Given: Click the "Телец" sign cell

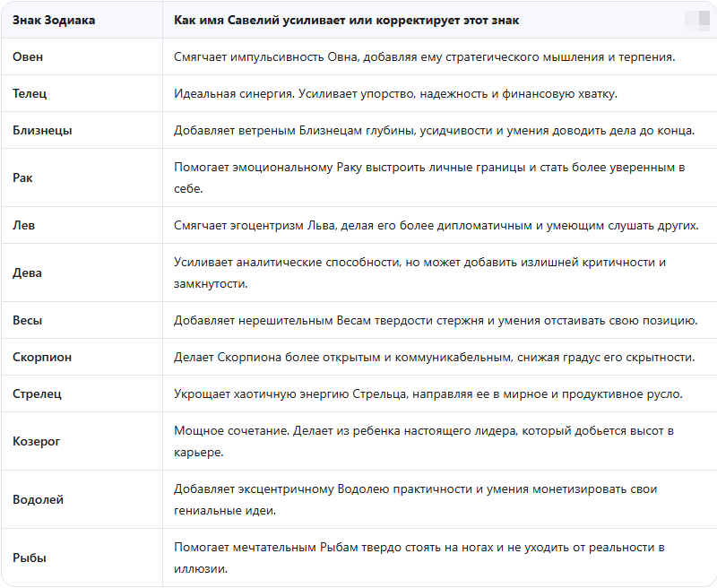Looking at the screenshot, I should tap(30, 93).
